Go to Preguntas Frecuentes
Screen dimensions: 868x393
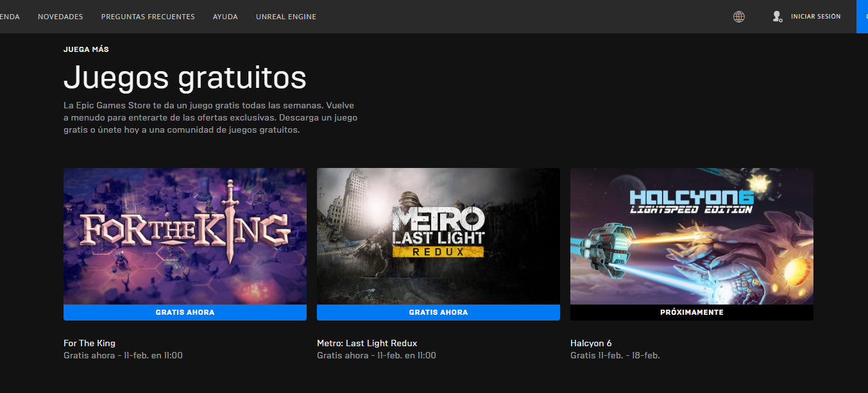(148, 17)
